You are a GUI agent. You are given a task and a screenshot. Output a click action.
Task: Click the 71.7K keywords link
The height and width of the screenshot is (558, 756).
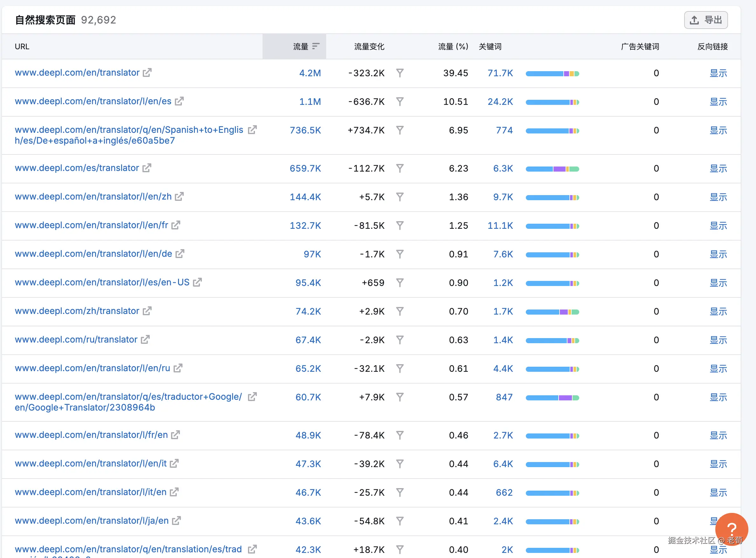pos(500,73)
